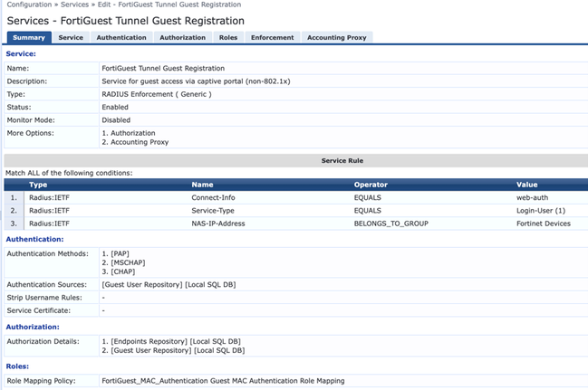Screen dimensions: 588x390
Task: Click the Fortinet Devices value cell
Action: 544,224
